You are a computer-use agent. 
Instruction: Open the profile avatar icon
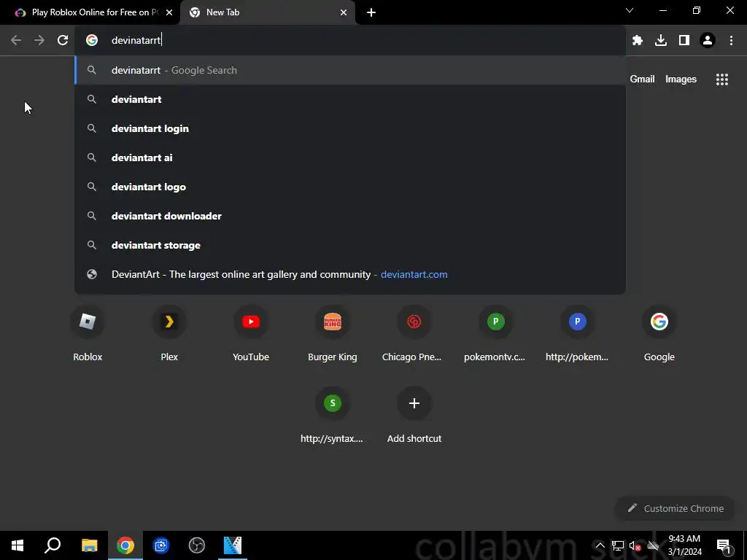[x=708, y=40]
